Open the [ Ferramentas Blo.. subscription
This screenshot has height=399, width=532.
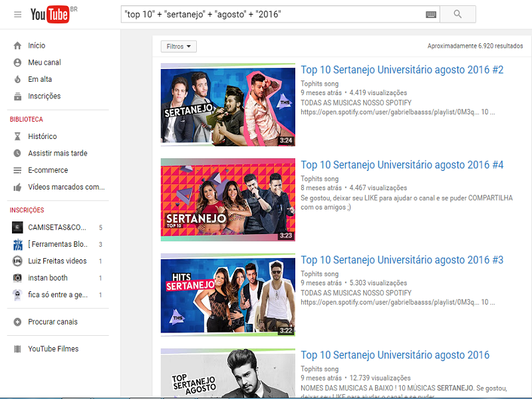coord(58,244)
